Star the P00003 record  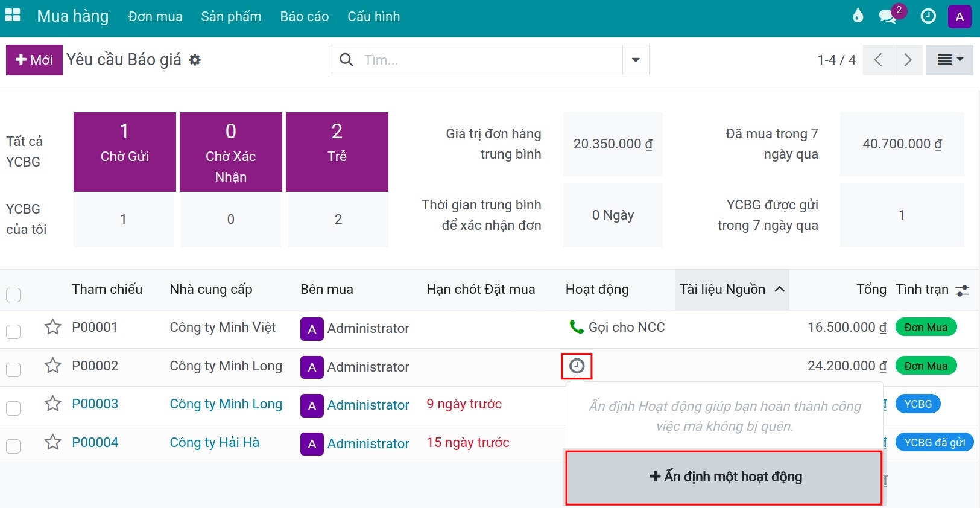53,404
